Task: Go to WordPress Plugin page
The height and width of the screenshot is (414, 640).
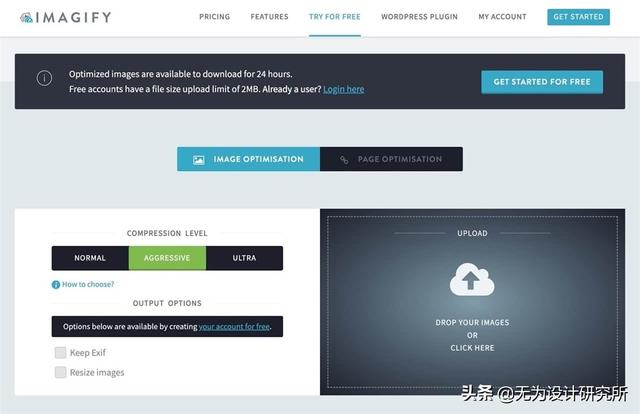Action: [419, 17]
